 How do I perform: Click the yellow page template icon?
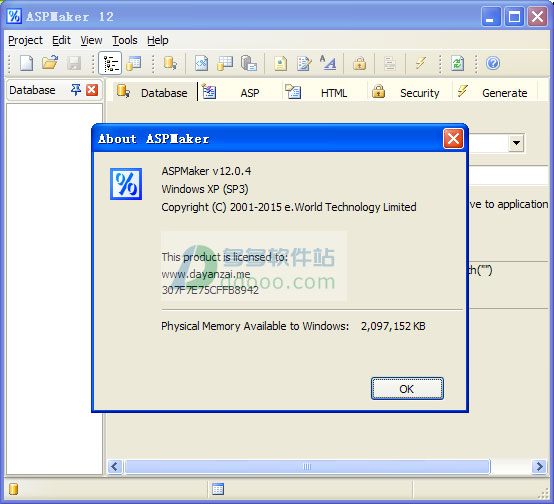coord(280,64)
